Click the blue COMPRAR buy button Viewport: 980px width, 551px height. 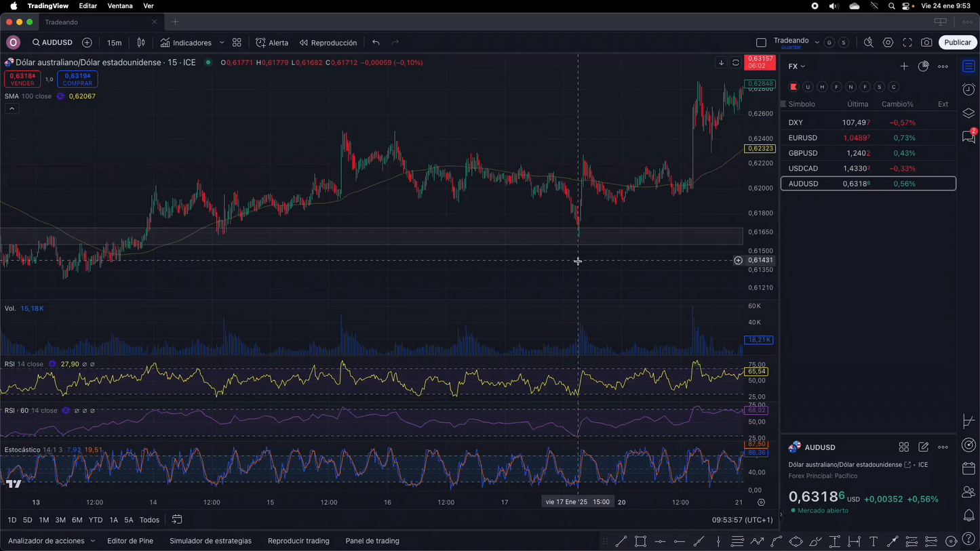pyautogui.click(x=77, y=79)
